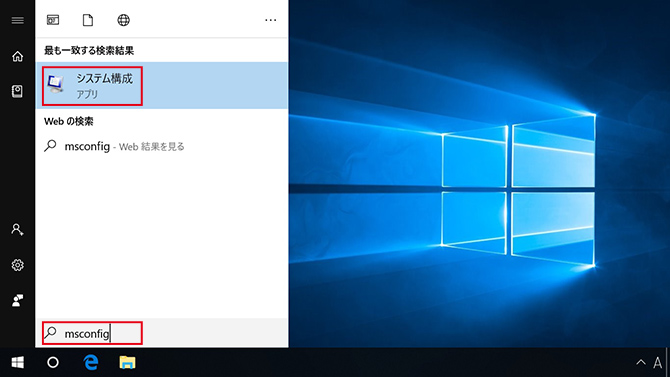
Task: Click the Web の検索 heading
Action: pos(69,121)
